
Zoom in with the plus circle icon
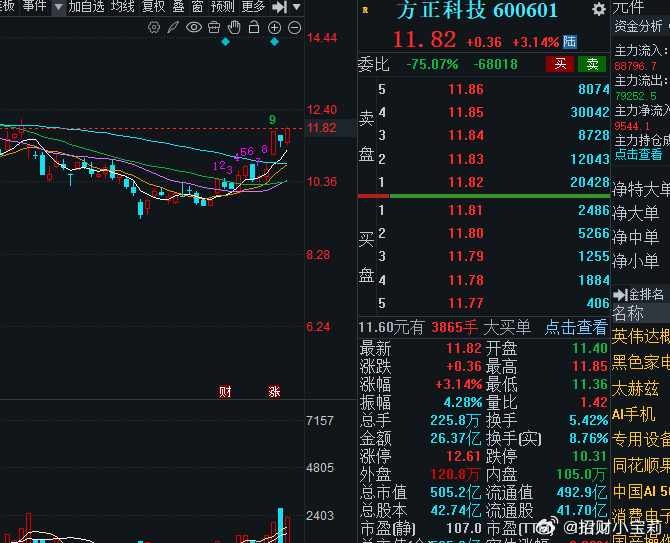[x=274, y=28]
